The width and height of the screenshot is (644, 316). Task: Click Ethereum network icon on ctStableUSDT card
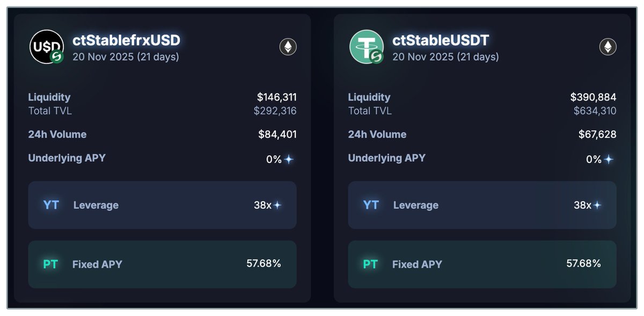[608, 47]
